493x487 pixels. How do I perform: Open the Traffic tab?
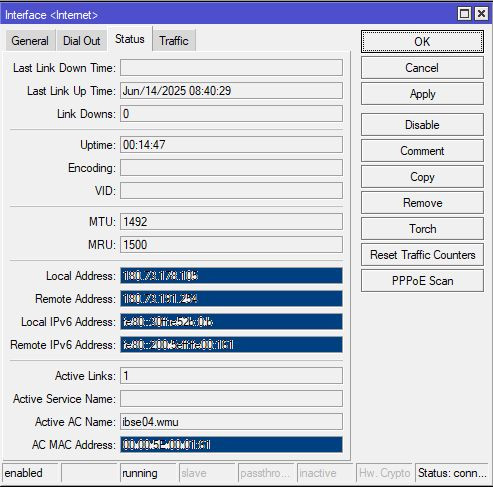[174, 41]
